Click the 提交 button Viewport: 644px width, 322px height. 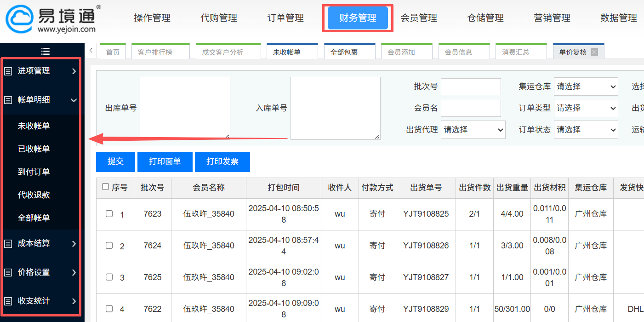[x=116, y=161]
